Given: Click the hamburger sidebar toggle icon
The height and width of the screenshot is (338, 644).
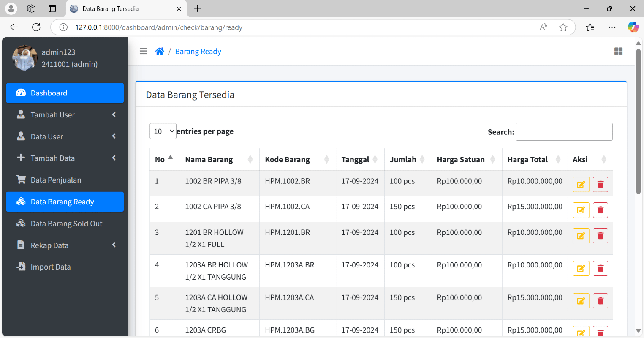Looking at the screenshot, I should (x=144, y=51).
